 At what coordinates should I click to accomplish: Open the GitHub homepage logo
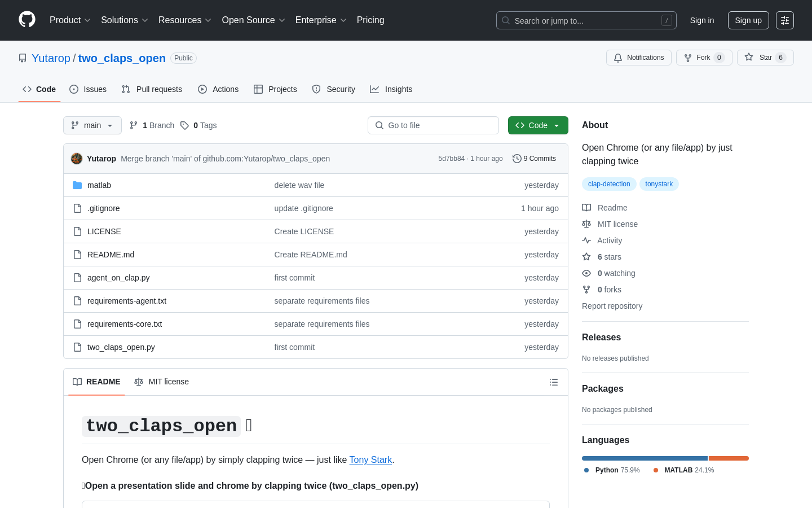pos(27,20)
